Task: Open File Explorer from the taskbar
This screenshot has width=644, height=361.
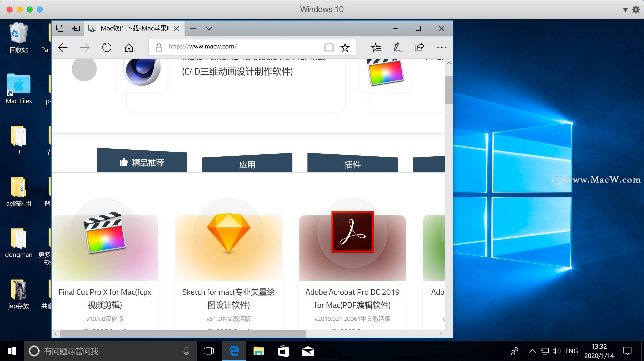Action: [x=259, y=351]
